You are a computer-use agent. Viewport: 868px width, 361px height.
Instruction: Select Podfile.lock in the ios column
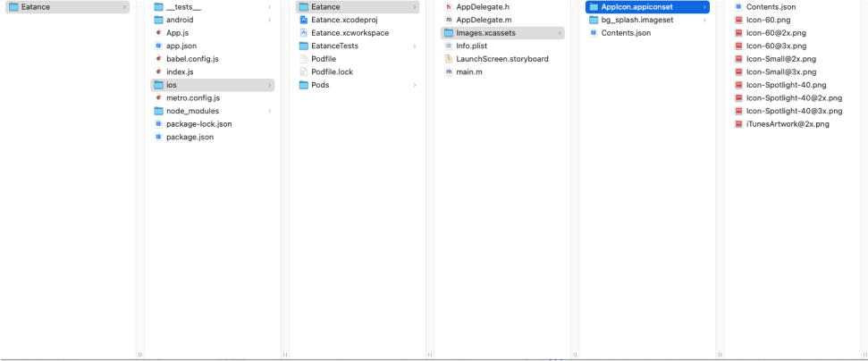(x=332, y=71)
